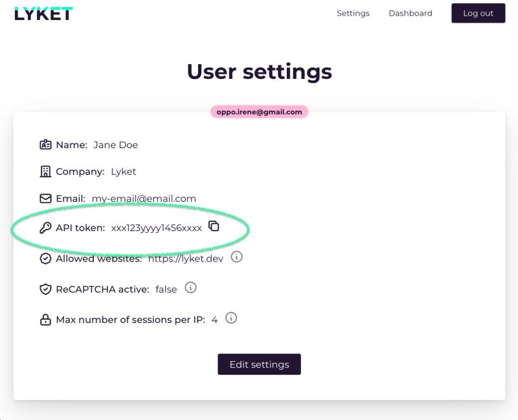This screenshot has width=518, height=420.
Task: Click the LYKET logo
Action: point(43,14)
